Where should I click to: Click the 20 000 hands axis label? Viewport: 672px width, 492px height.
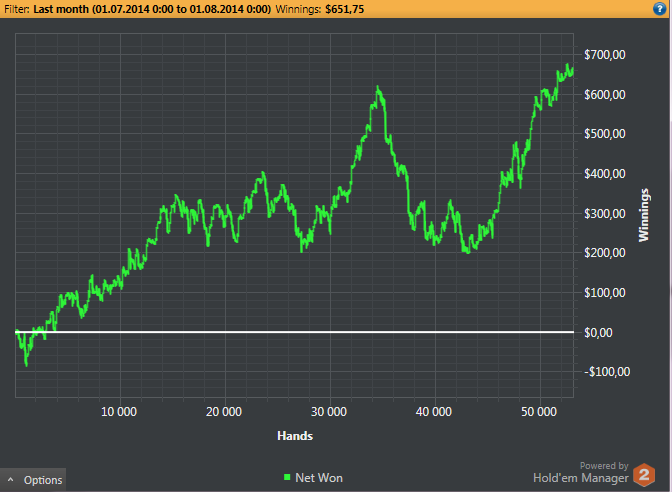[224, 412]
